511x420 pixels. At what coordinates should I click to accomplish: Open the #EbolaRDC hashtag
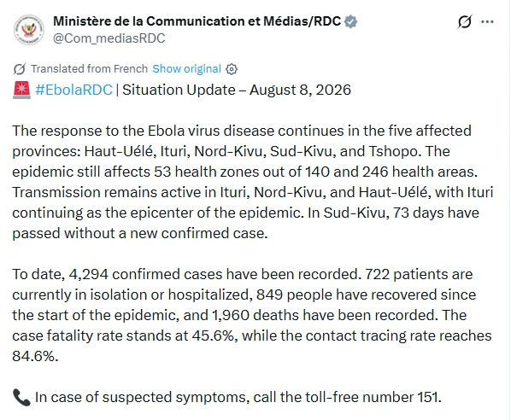[x=74, y=90]
